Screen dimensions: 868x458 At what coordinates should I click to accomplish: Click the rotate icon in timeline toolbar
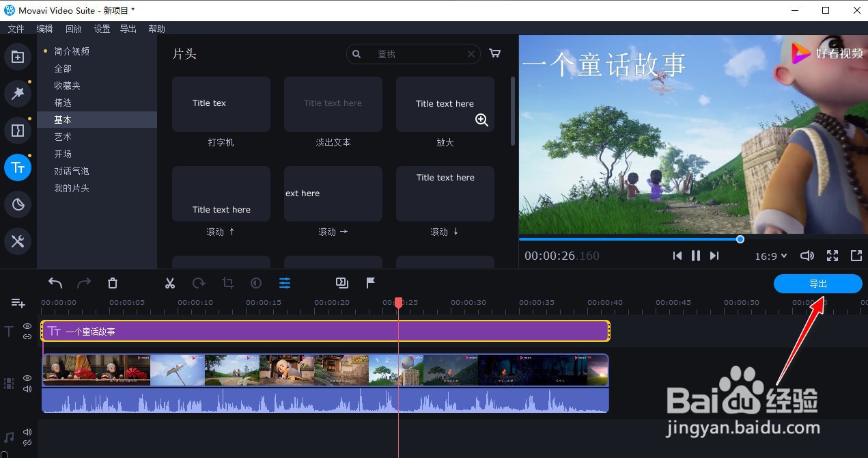click(199, 283)
